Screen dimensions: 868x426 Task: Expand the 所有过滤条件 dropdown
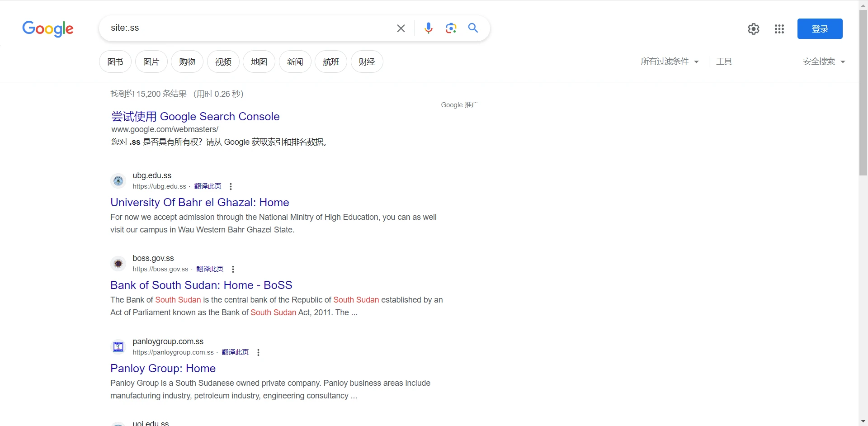coord(669,62)
